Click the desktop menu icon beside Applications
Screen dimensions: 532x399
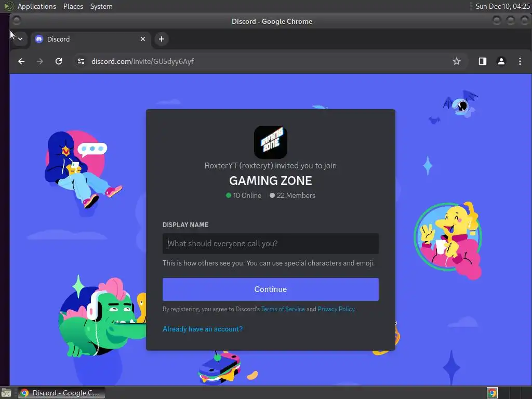(x=8, y=6)
